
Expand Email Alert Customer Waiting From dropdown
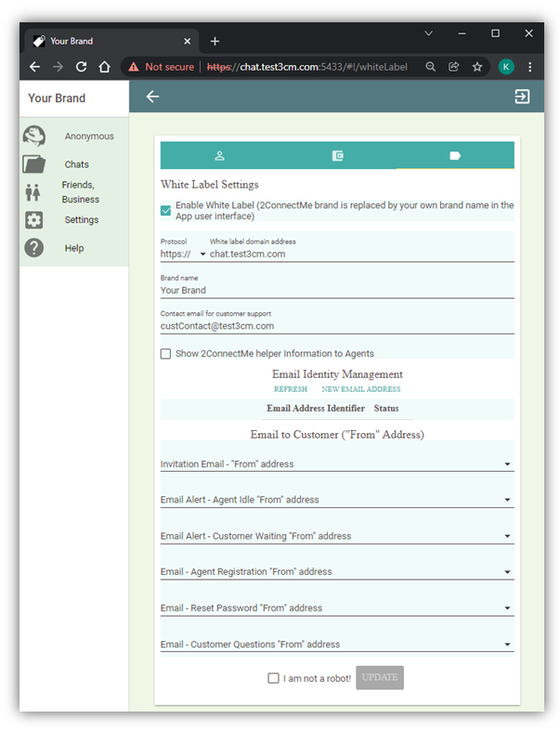[337, 536]
